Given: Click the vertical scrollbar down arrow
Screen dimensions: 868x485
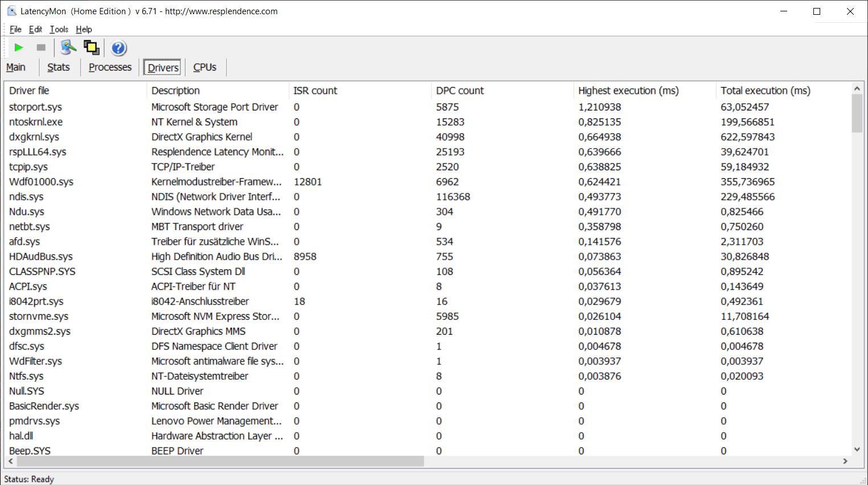Looking at the screenshot, I should click(x=857, y=450).
